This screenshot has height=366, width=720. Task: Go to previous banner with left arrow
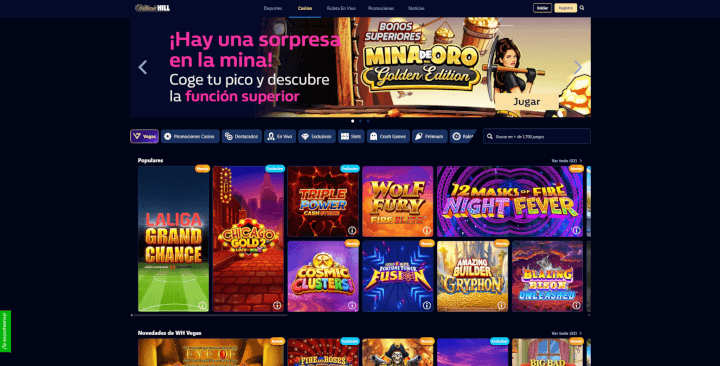[x=143, y=68]
